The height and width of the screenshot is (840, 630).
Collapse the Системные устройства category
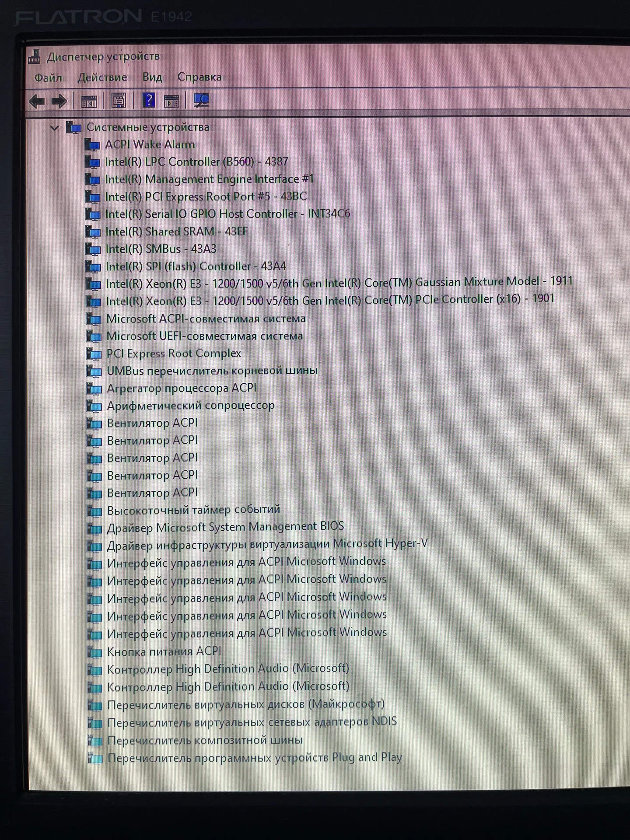point(55,128)
